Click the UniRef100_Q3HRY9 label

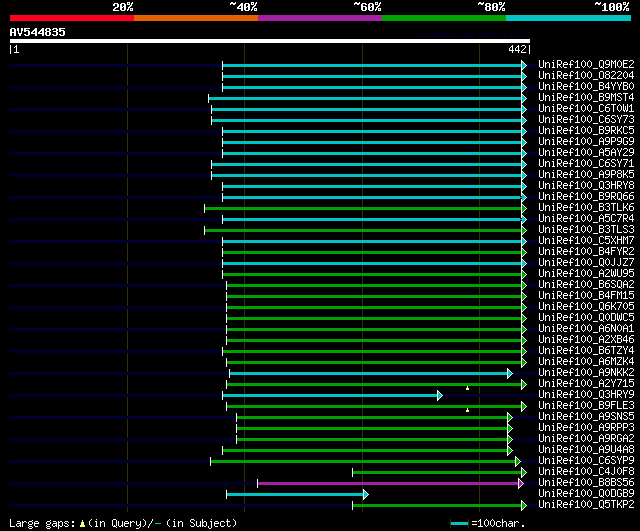click(x=586, y=395)
